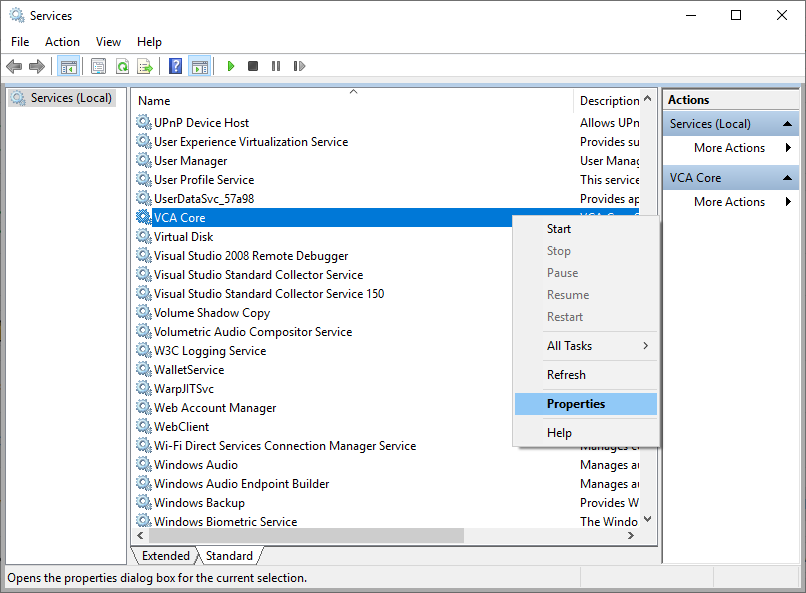
Task: Click the gear icon beside Windows Backup
Action: click(x=144, y=503)
